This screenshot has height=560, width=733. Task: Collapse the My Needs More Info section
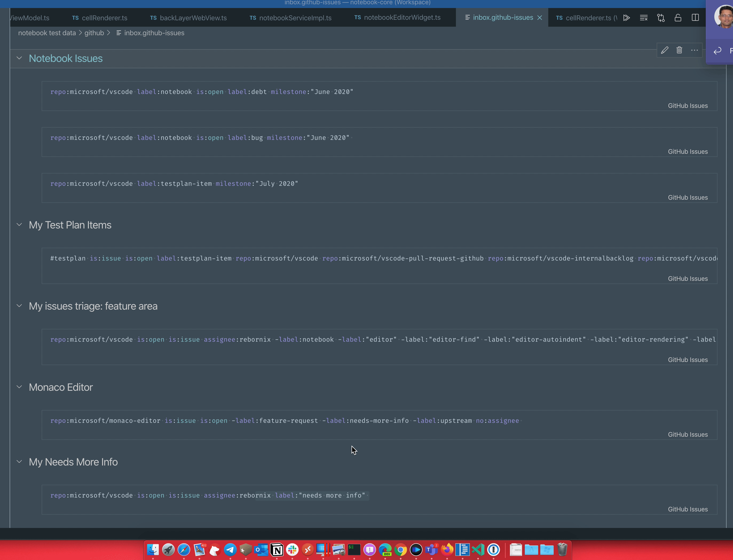click(19, 462)
